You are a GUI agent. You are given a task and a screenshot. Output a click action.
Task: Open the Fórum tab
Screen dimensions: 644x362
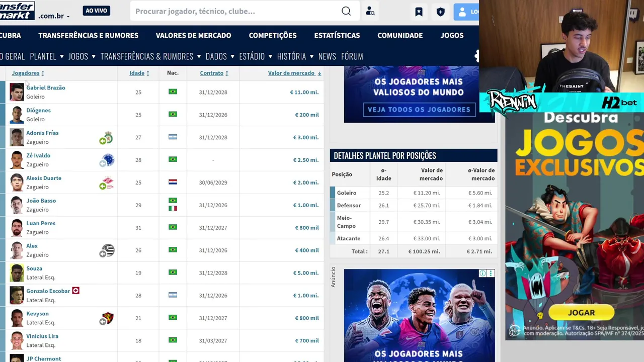coord(352,56)
